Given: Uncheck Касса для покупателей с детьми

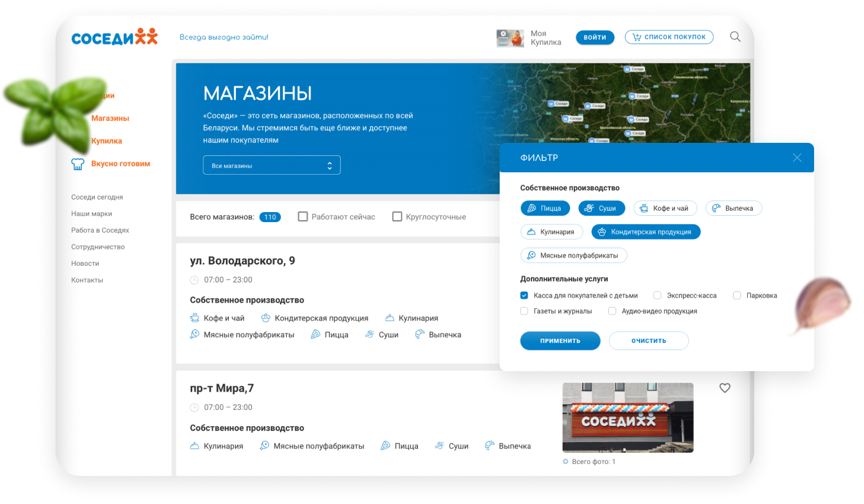Looking at the screenshot, I should [x=525, y=296].
